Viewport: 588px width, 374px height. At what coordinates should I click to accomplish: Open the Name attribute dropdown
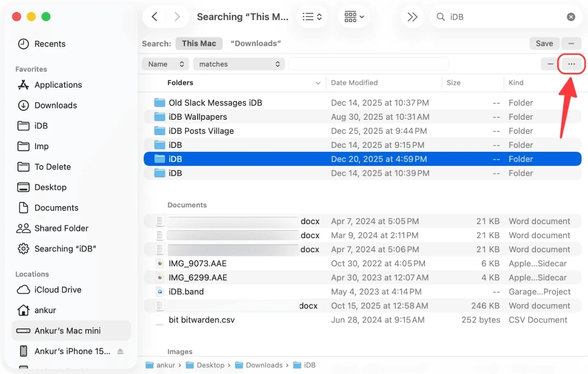(166, 64)
